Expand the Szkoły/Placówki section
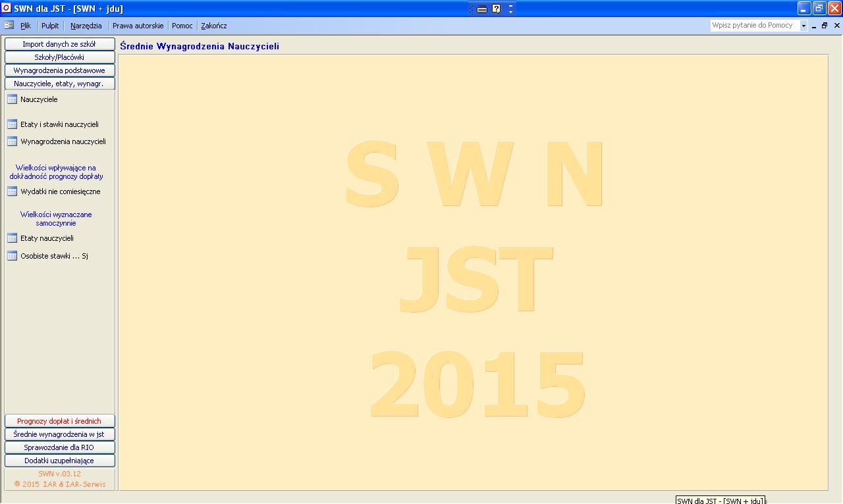This screenshot has height=504, width=843. 59,57
